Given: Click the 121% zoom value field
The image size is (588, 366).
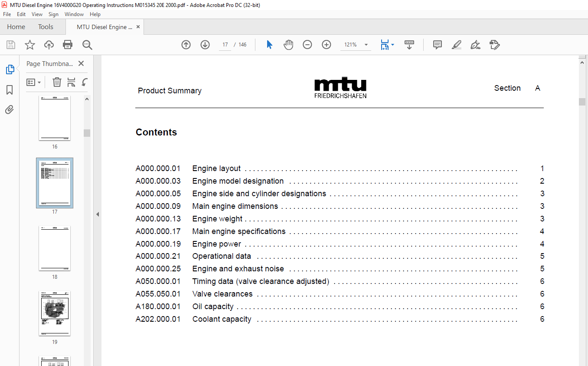Looking at the screenshot, I should (x=350, y=45).
